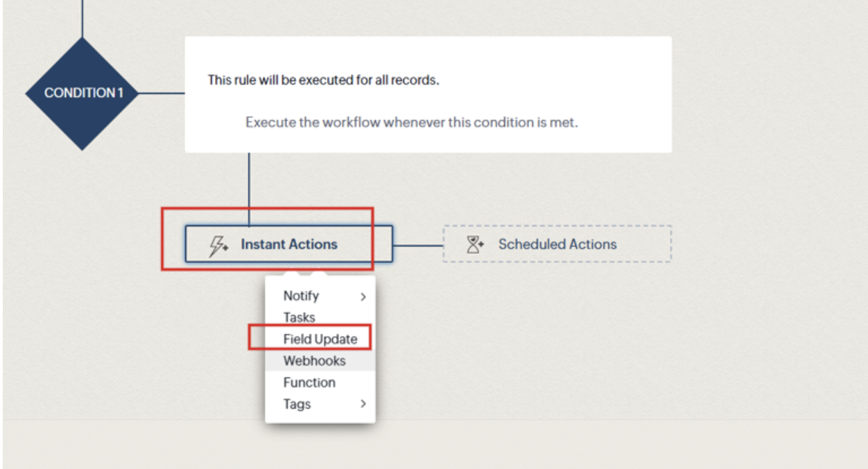This screenshot has height=469, width=868.
Task: Click empty canvas right of Scheduled Actions
Action: pos(763,244)
